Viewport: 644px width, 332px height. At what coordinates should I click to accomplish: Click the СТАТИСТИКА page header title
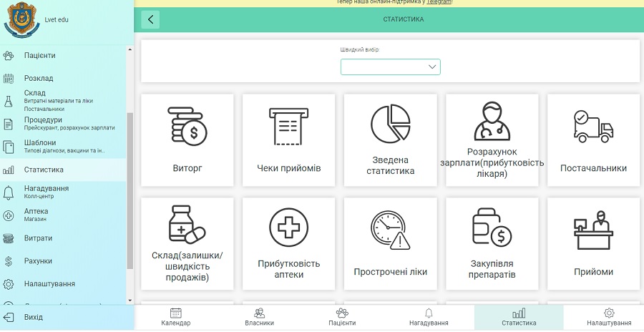(x=404, y=19)
